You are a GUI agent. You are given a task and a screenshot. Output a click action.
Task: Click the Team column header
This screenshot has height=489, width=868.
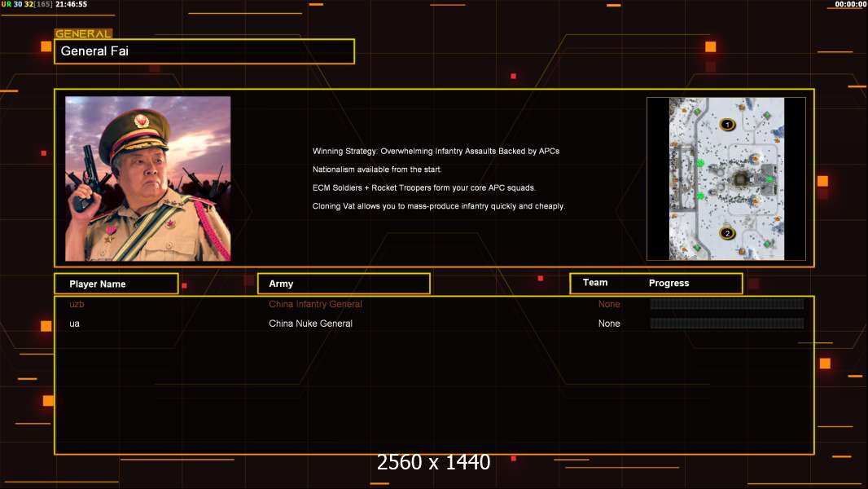(x=595, y=283)
